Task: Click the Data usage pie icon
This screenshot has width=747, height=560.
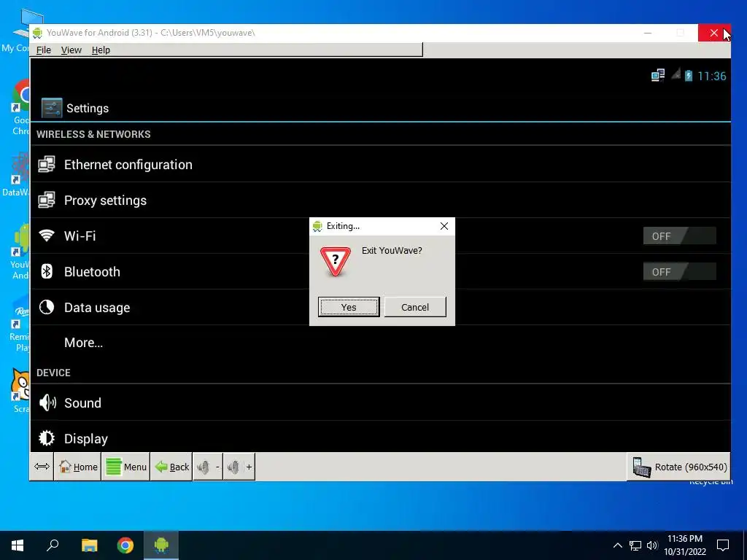Action: pos(47,307)
